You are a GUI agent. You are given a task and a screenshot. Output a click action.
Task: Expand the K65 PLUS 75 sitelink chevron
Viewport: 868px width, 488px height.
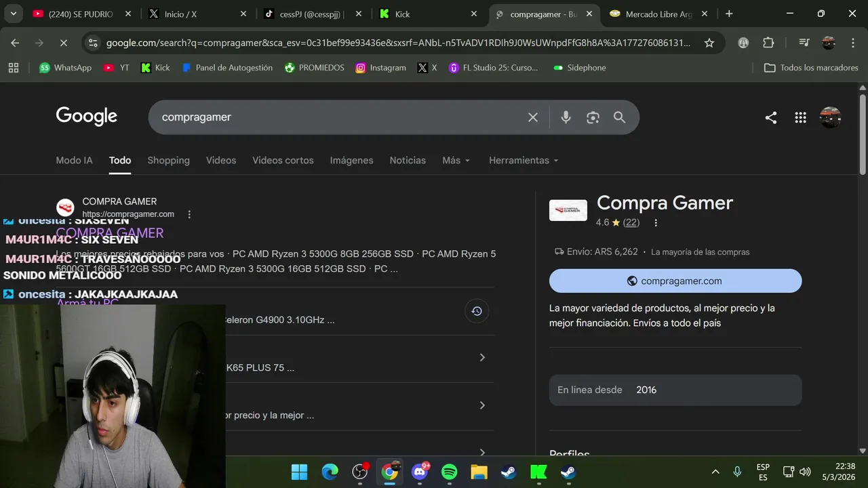tap(482, 357)
